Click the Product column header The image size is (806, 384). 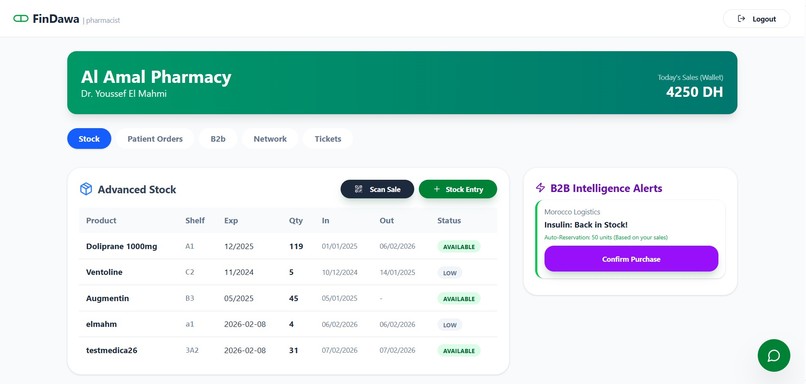[x=101, y=221]
